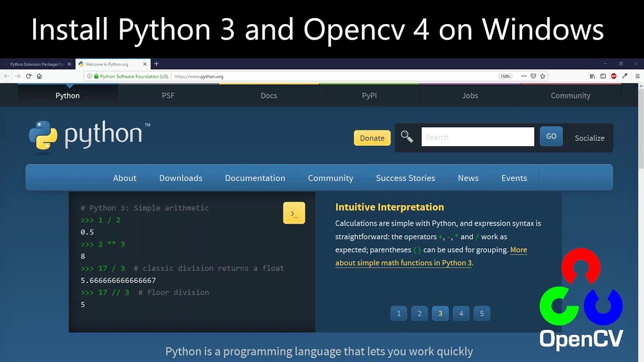Go to the PyPI top tab
Screen dimensions: 644x362
tap(369, 96)
